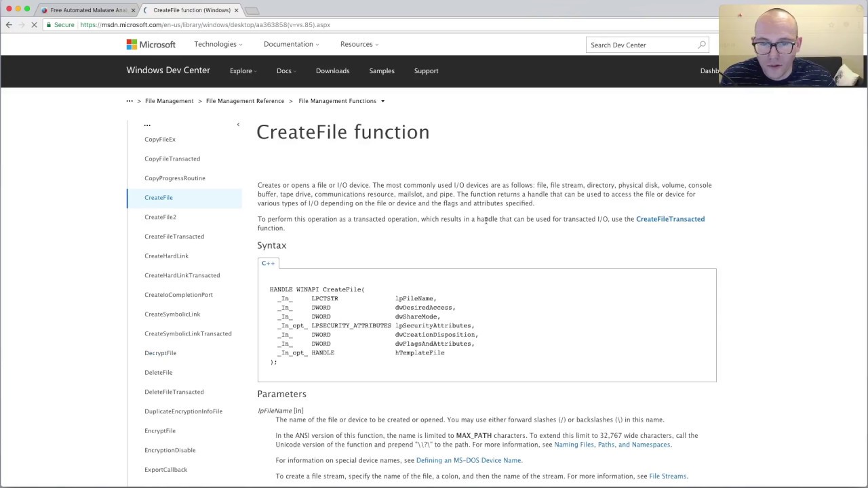Open the Technologies dropdown
This screenshot has height=488, width=868.
[218, 45]
